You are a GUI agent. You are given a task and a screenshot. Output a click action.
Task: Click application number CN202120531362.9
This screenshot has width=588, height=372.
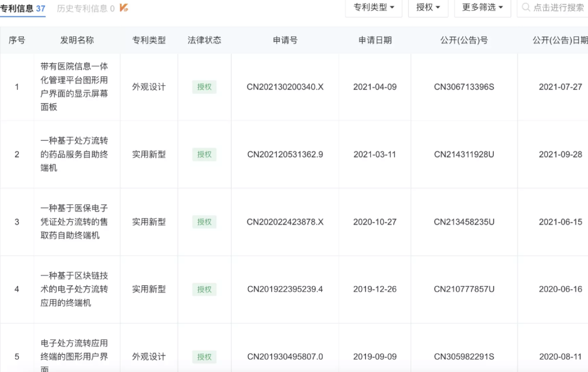click(285, 154)
